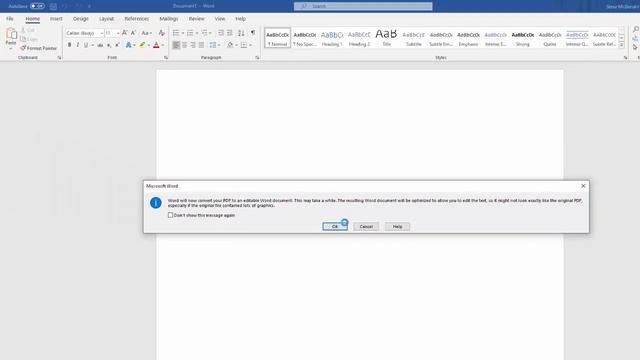Select the Heading 1 style
Image resolution: width=640 pixels, height=360 pixels.
point(332,38)
